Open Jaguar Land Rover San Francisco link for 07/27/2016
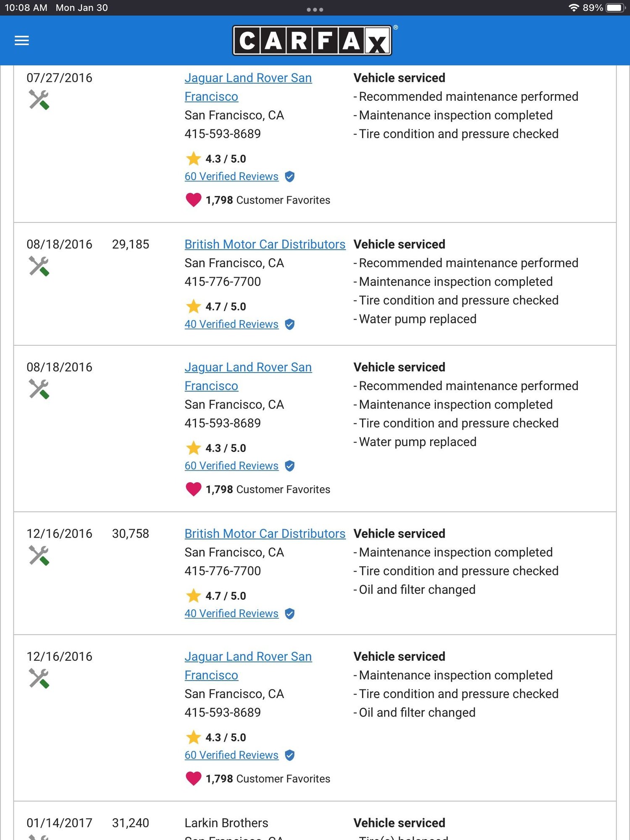Viewport: 630px width, 840px height. [x=248, y=87]
